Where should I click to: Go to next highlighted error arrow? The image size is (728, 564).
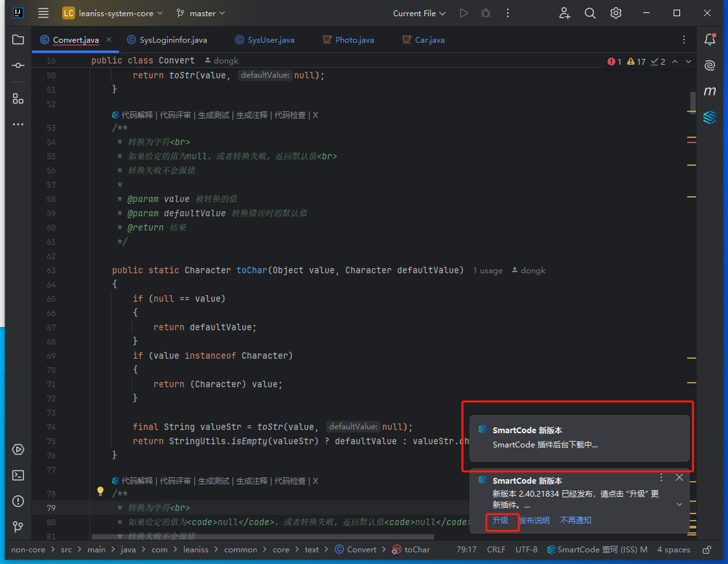click(688, 62)
